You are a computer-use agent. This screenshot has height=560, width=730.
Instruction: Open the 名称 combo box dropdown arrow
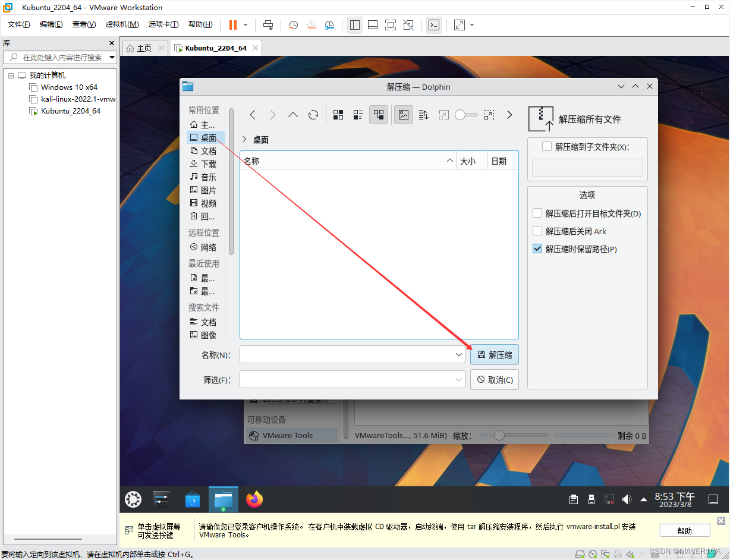[x=459, y=355]
